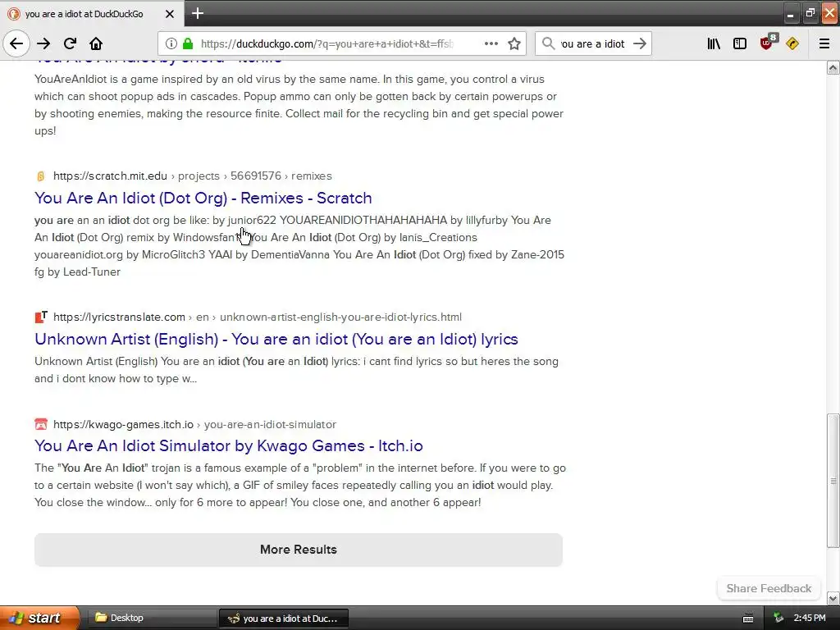This screenshot has height=630, width=840.
Task: Open 'You Are An Idiot (Dot Org) - Remixes - Scratch'
Action: (x=203, y=199)
